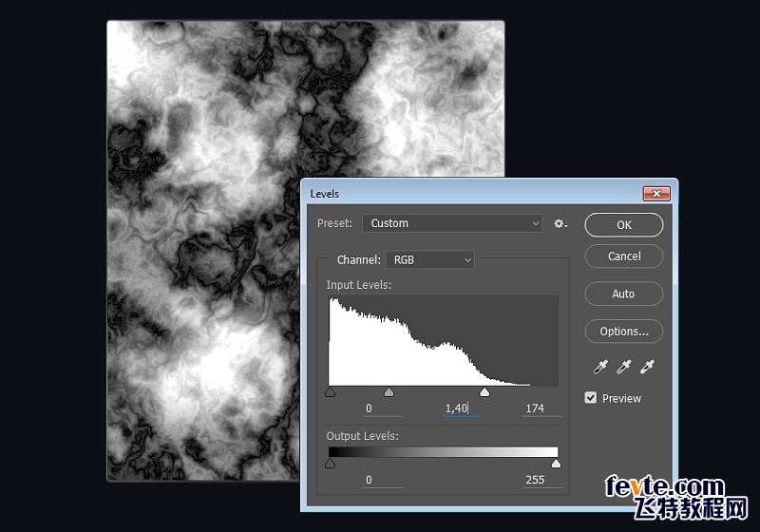Click the output black slider triangle
Image resolution: width=760 pixels, height=532 pixels.
click(331, 464)
